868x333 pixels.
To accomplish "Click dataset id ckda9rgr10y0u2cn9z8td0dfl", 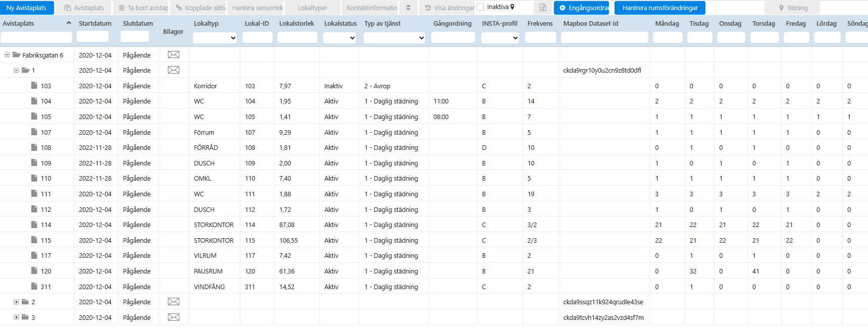I will pos(602,71).
